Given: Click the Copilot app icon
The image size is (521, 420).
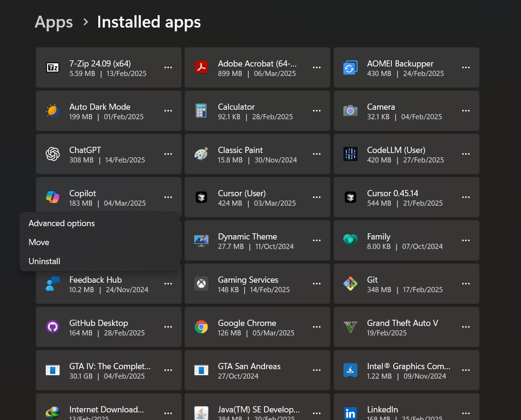Looking at the screenshot, I should [x=53, y=197].
